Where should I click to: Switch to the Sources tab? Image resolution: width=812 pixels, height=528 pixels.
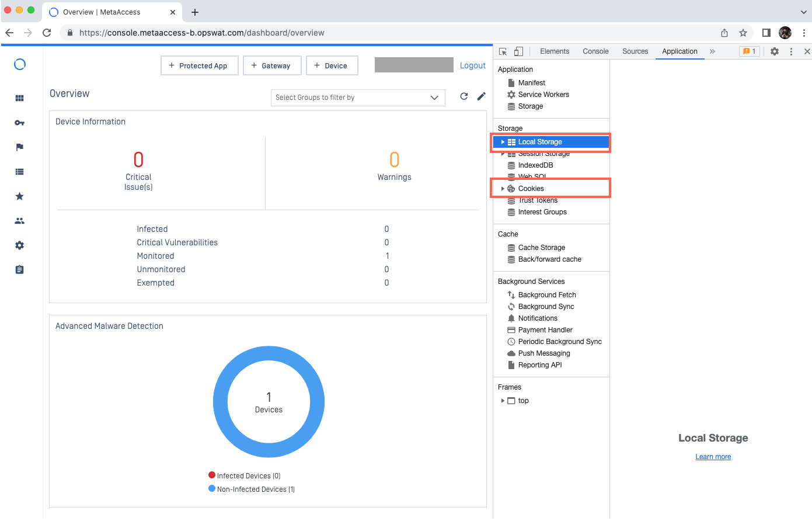[635, 51]
